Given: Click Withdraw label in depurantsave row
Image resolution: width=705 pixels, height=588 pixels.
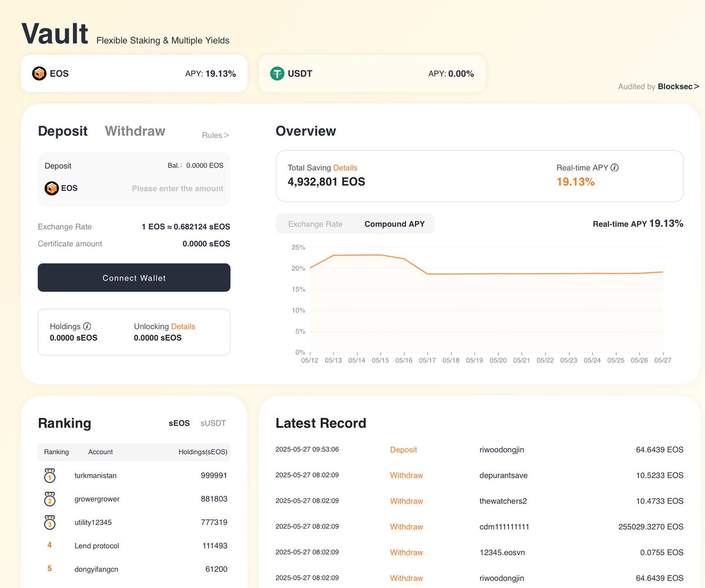Looking at the screenshot, I should [407, 475].
